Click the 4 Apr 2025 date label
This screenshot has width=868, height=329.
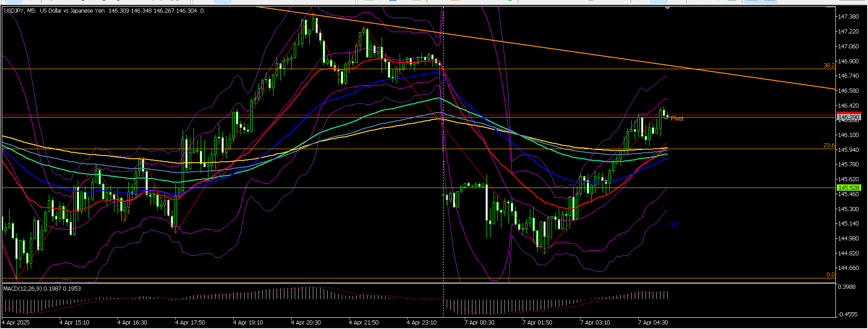(17, 323)
